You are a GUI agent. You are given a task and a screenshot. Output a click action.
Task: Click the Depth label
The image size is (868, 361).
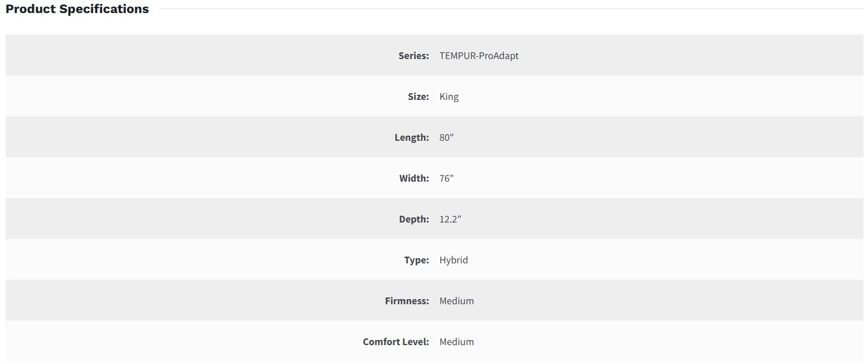(414, 219)
